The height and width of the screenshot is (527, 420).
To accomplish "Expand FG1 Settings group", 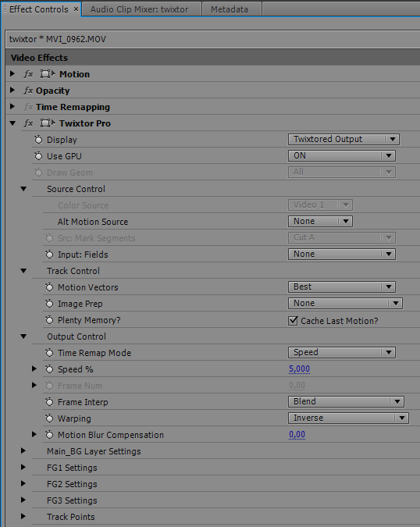I will (23, 467).
